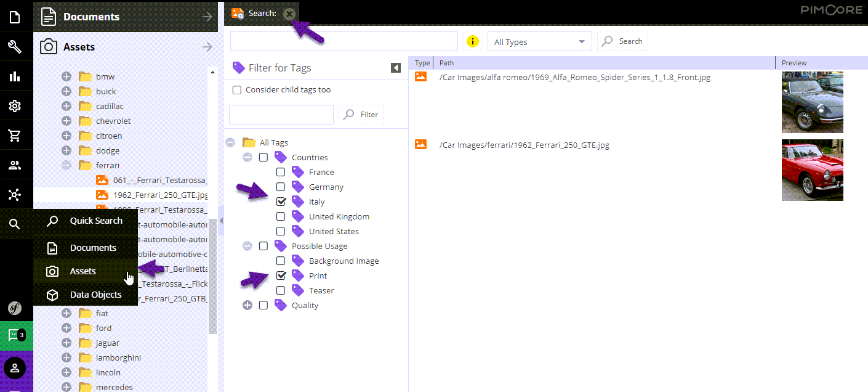868x392 pixels.
Task: Click the Alfa Romeo Spider preview thumbnail
Action: tap(813, 102)
